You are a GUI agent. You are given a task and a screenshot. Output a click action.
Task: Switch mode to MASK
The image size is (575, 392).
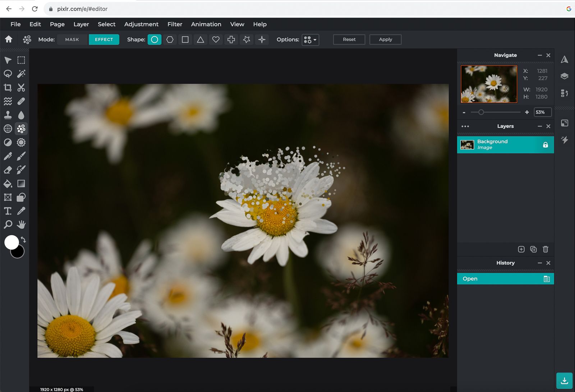tap(72, 40)
